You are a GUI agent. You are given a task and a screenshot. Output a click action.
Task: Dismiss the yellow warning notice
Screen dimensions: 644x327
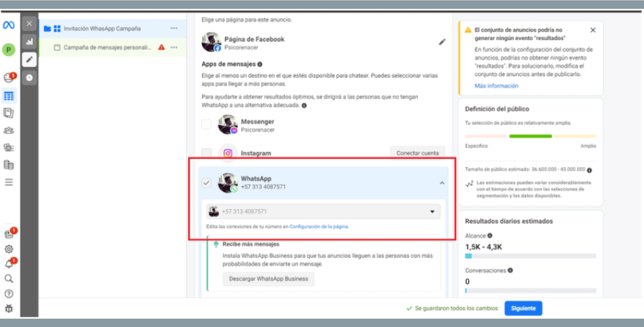[593, 30]
